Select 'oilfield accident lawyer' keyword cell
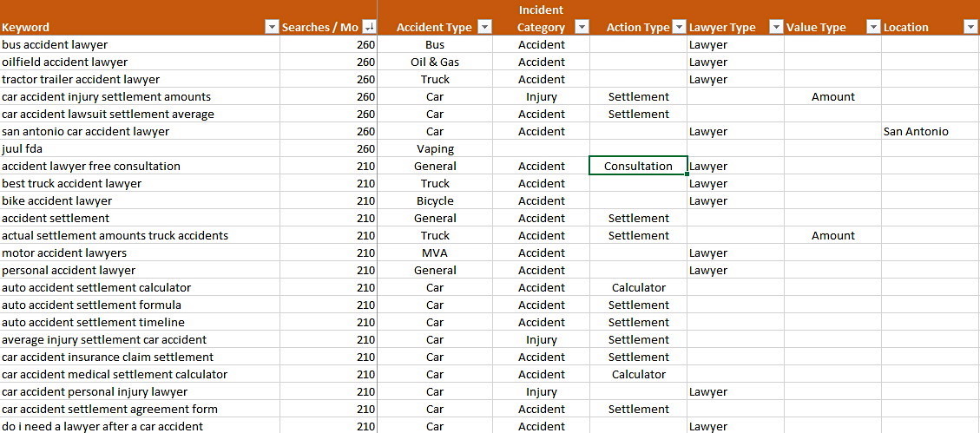This screenshot has height=433, width=980. coord(65,62)
